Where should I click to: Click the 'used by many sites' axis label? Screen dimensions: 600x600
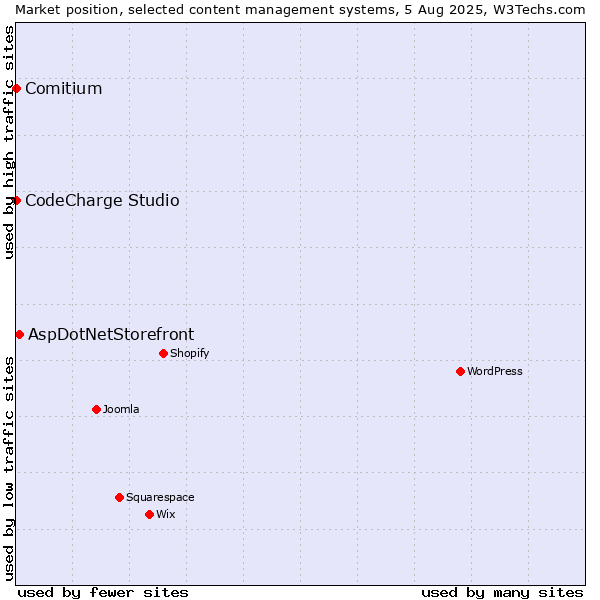502,593
